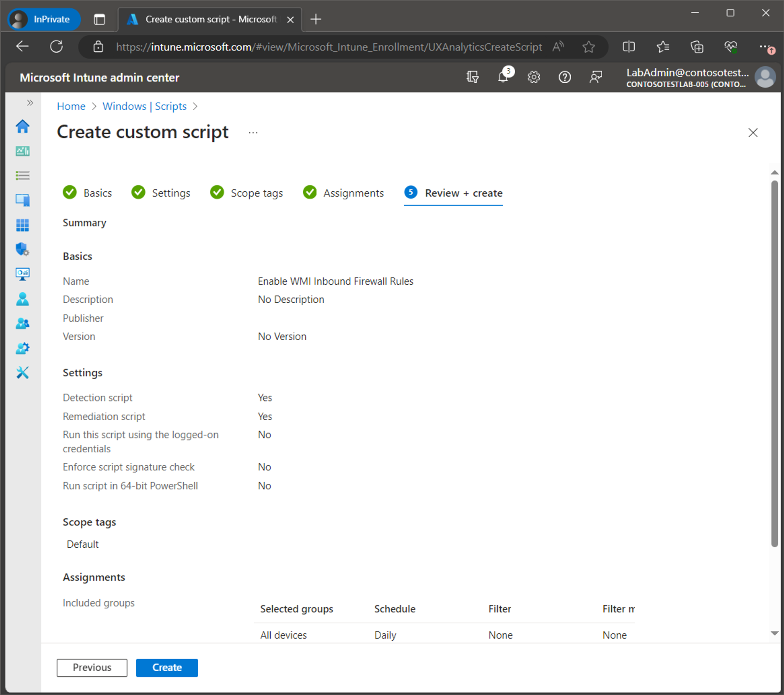Open the help question mark

565,77
